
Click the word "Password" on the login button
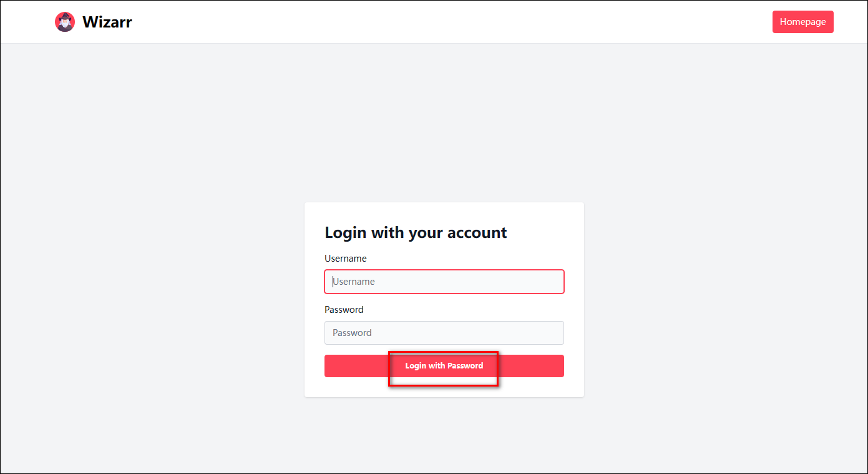(465, 366)
